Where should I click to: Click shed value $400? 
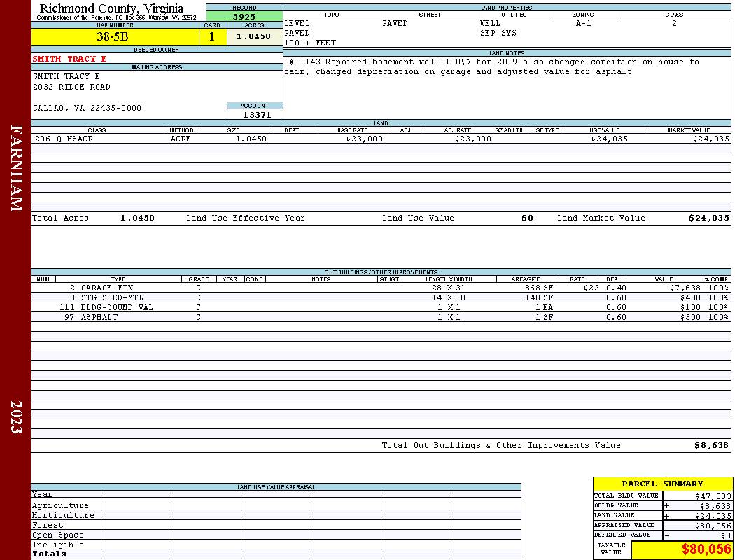(690, 297)
